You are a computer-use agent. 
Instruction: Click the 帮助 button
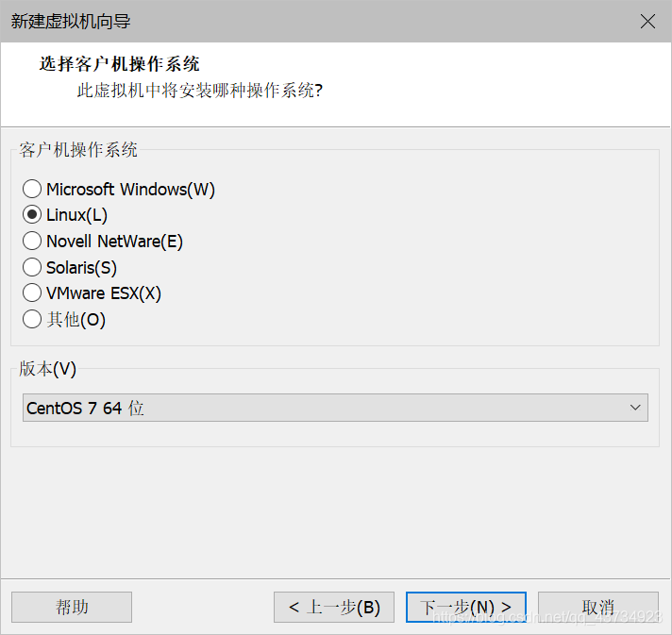point(72,607)
